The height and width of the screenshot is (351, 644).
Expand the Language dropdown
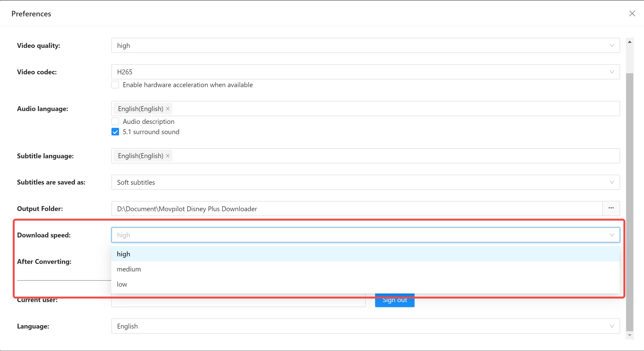pyautogui.click(x=365, y=326)
